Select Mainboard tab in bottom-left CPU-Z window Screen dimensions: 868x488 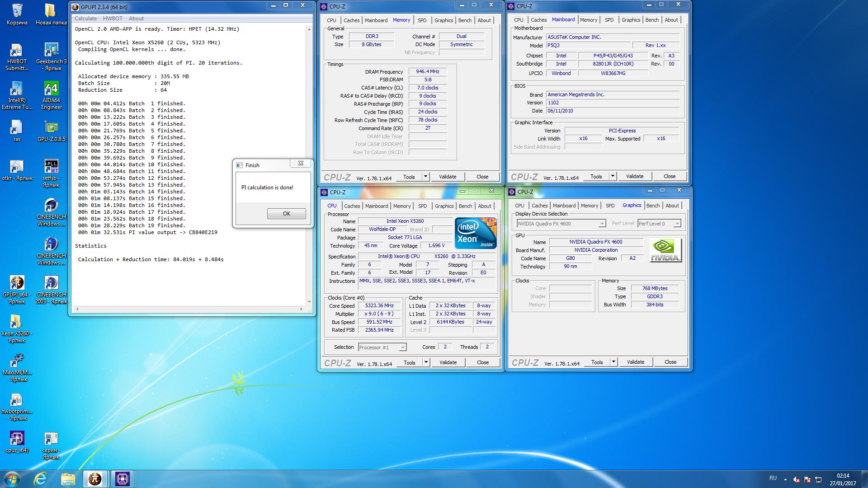click(x=377, y=206)
